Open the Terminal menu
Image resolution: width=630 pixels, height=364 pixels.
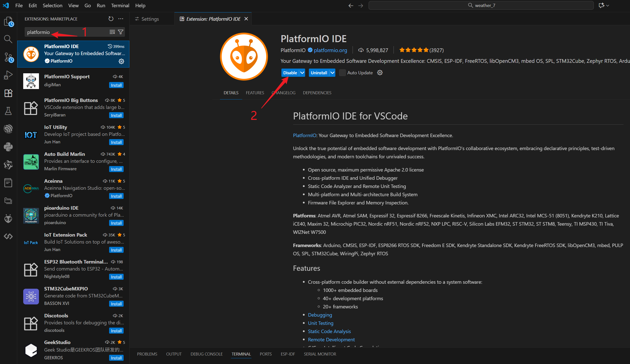point(120,5)
